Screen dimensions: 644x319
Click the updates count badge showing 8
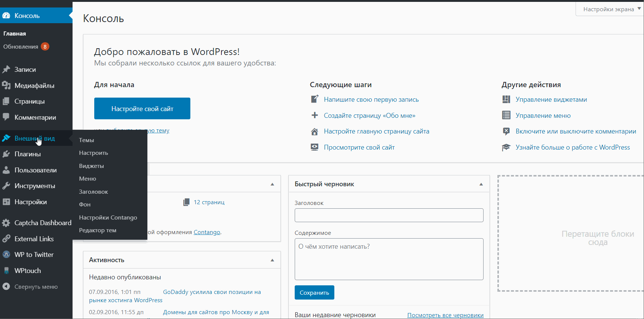(x=45, y=47)
